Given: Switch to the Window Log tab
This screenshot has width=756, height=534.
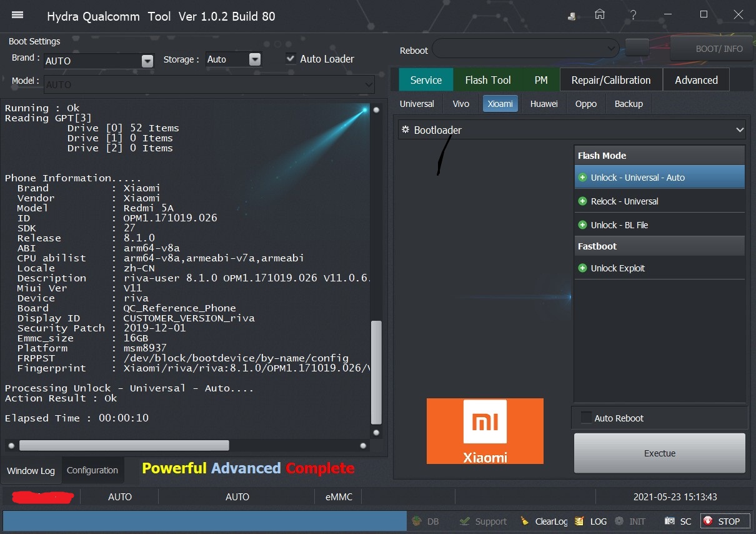Looking at the screenshot, I should pos(31,471).
